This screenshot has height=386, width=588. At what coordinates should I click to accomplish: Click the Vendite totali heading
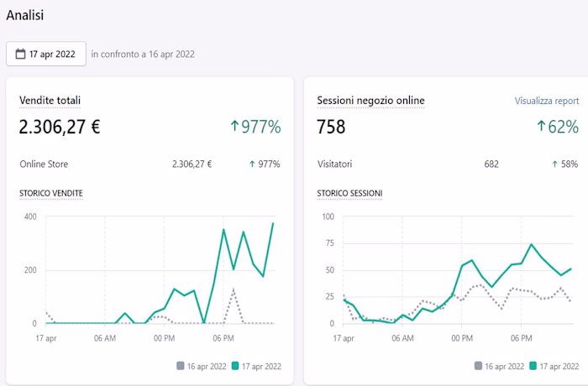click(x=50, y=101)
